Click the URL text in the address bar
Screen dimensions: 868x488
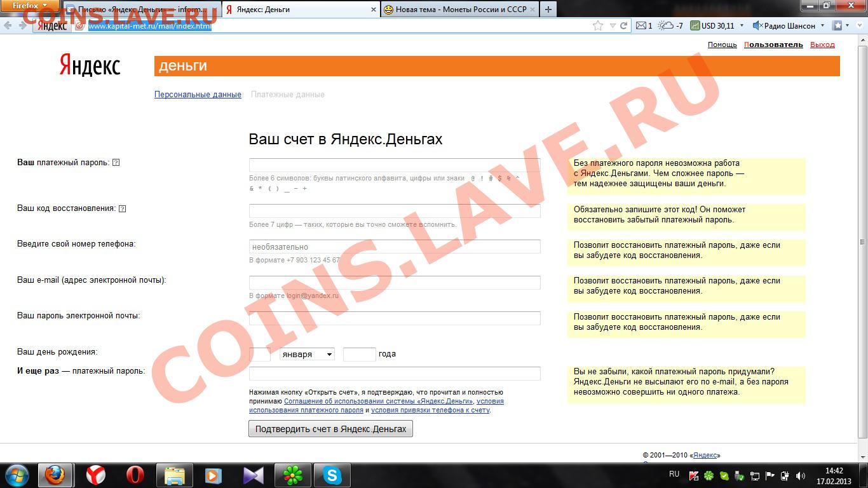click(150, 26)
